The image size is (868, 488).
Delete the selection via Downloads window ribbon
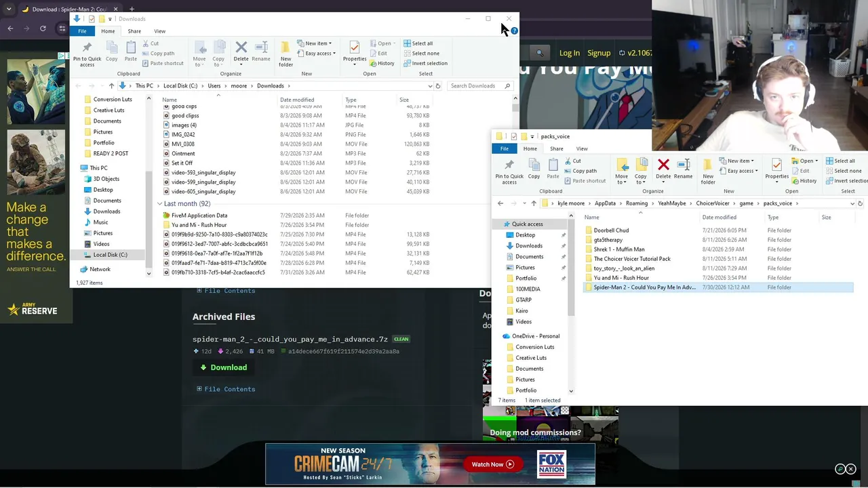tap(241, 52)
